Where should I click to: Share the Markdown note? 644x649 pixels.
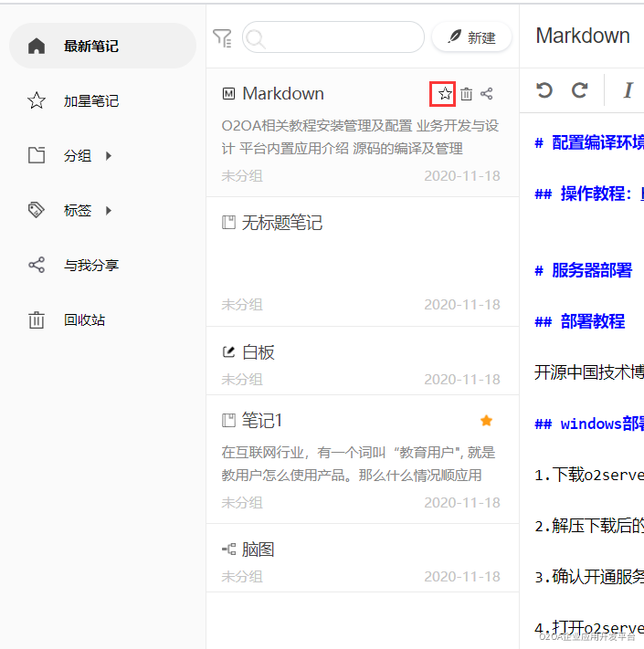tap(487, 93)
